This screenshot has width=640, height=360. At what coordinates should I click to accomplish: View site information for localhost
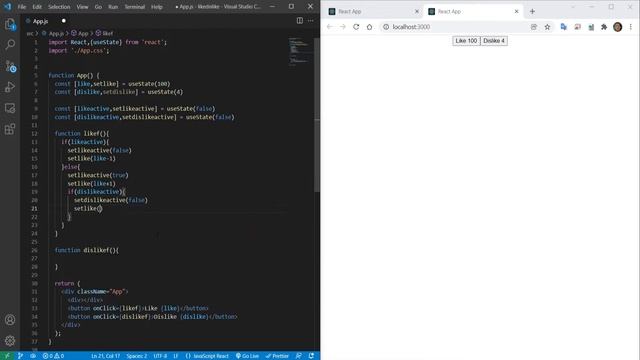pyautogui.click(x=386, y=27)
